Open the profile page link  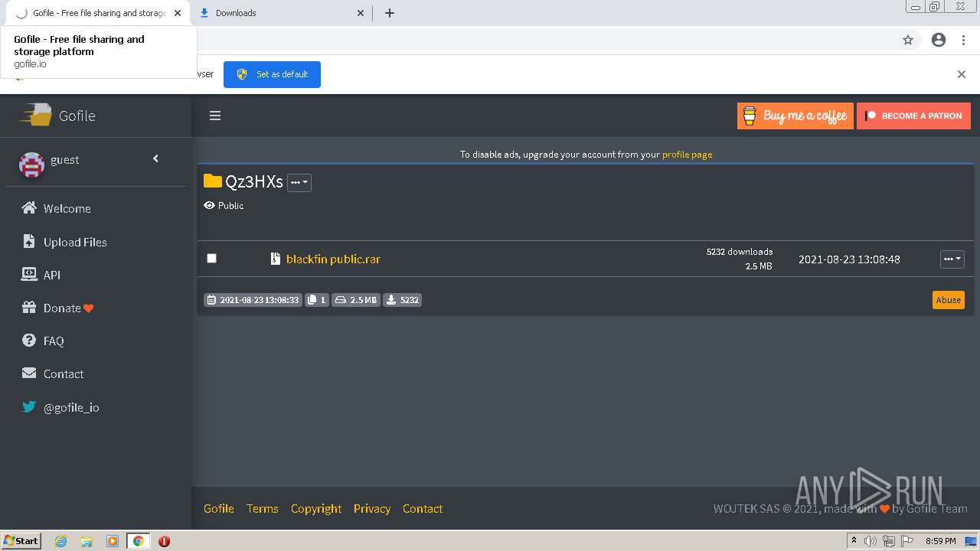point(687,154)
